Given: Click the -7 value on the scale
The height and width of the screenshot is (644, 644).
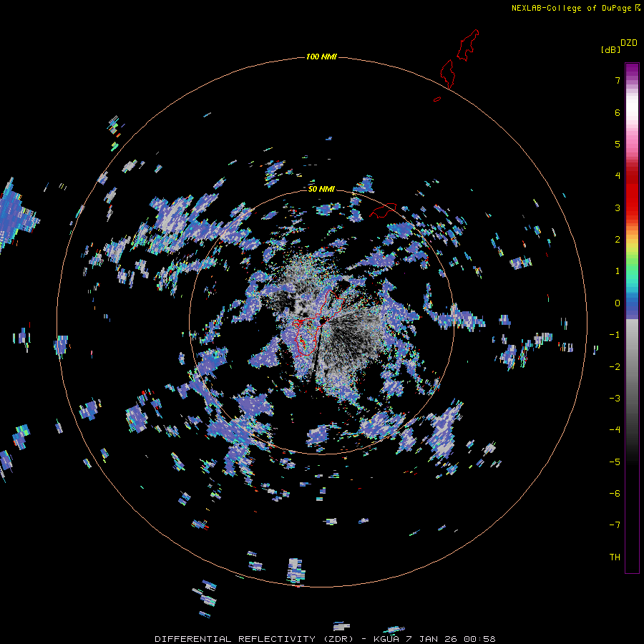Looking at the screenshot, I should click(x=615, y=525).
